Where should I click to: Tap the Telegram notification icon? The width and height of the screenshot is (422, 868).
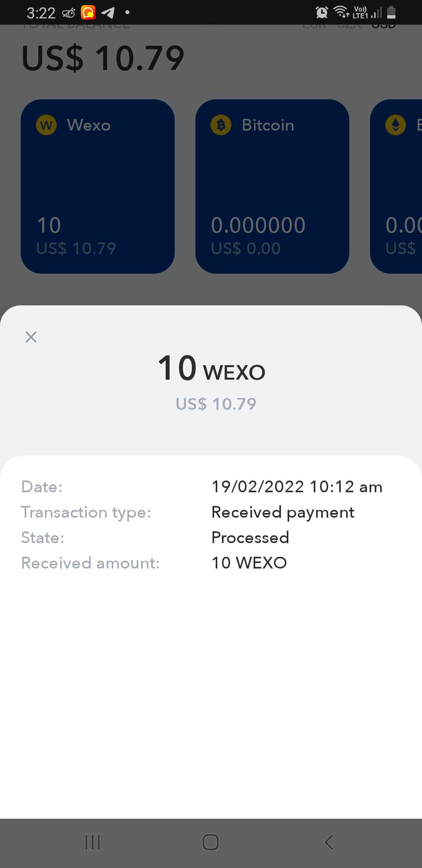[x=108, y=13]
